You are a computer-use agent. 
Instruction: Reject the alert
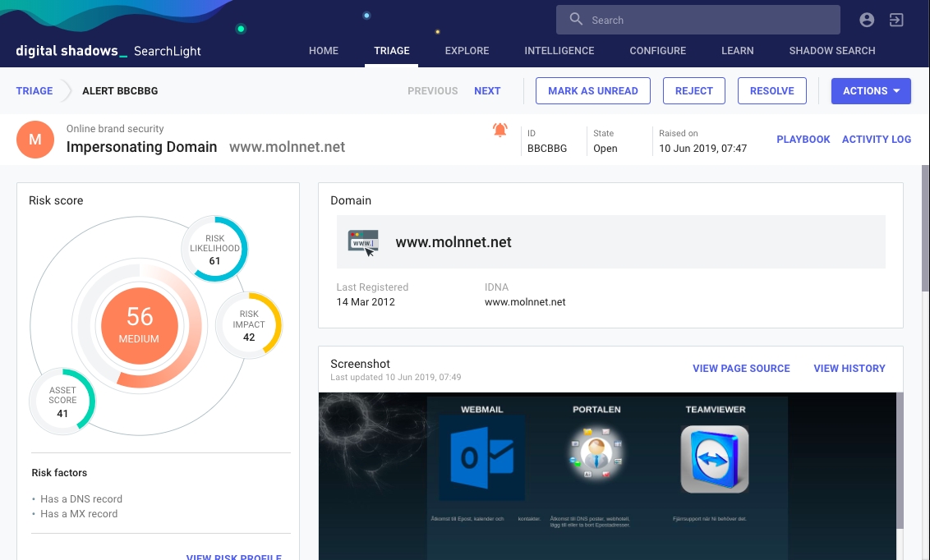[693, 90]
